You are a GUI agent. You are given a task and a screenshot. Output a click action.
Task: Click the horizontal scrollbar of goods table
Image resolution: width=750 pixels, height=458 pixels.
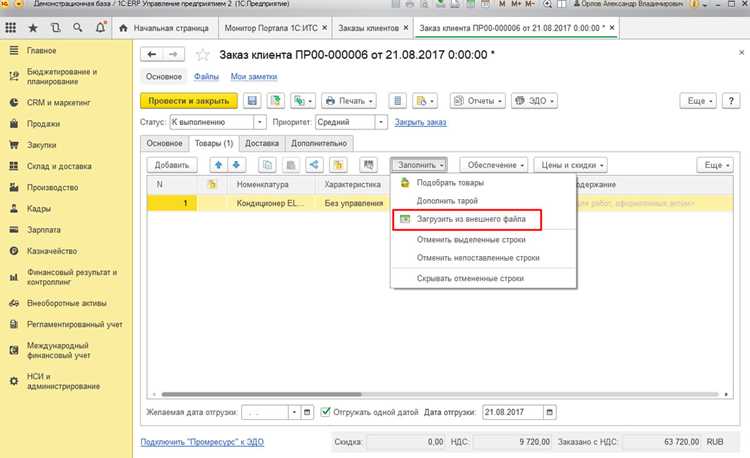[440, 394]
